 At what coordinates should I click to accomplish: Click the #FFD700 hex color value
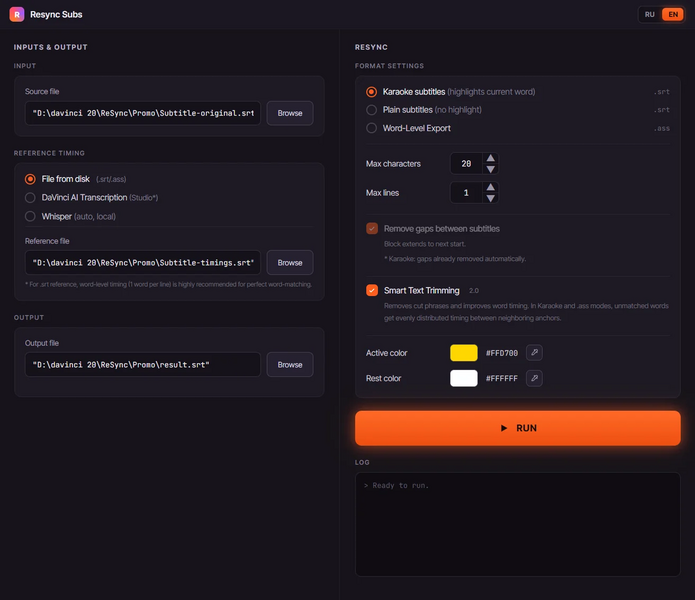(x=502, y=353)
